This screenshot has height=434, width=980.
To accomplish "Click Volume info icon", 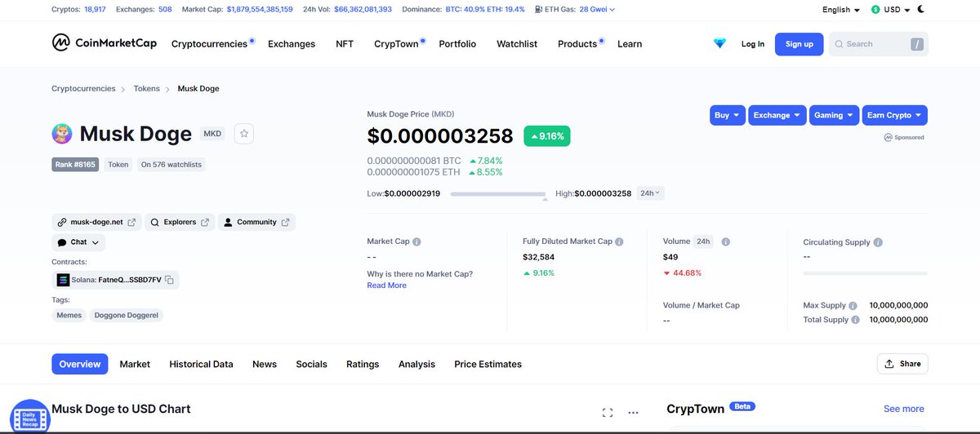I will [726, 242].
